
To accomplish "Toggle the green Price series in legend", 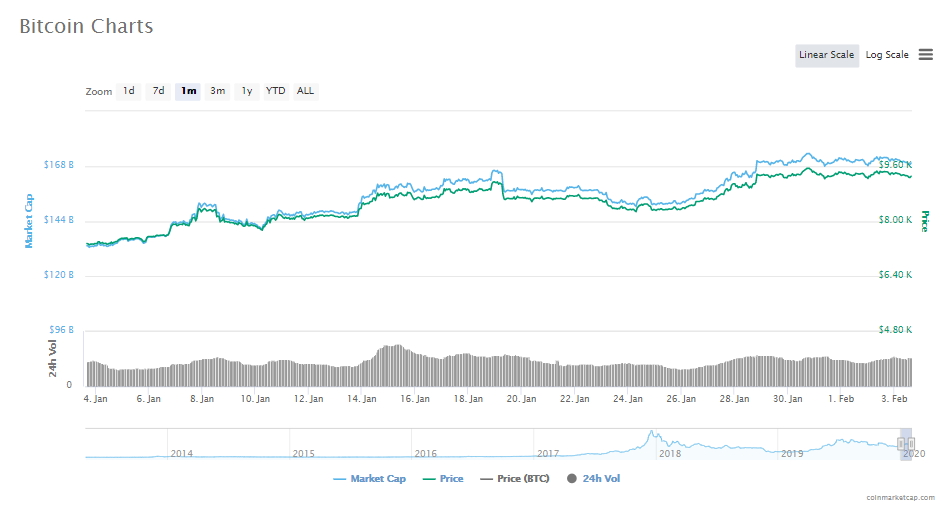I will (x=443, y=478).
